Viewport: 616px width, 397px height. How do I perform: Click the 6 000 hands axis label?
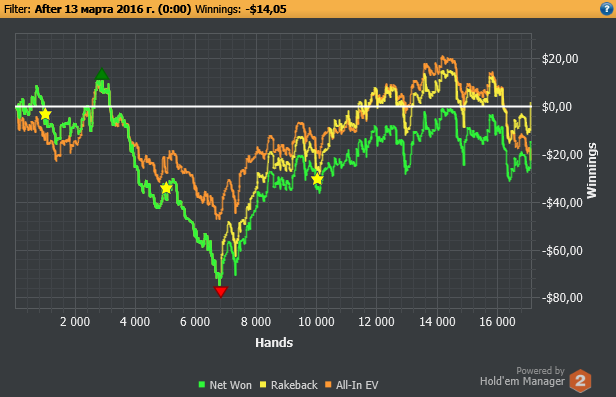(195, 322)
